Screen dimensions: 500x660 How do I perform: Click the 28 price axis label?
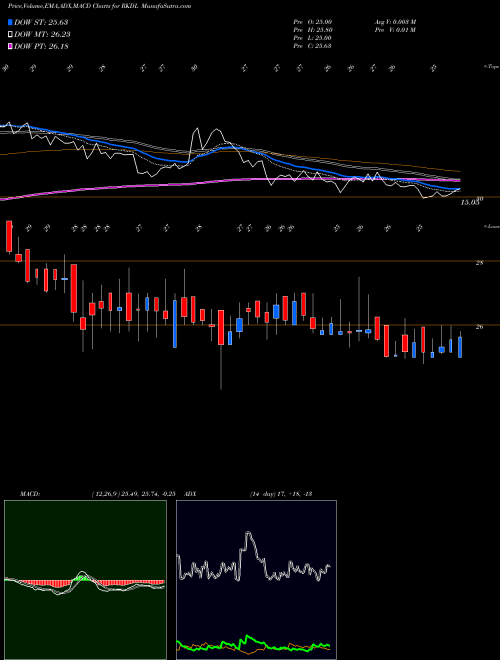479,263
